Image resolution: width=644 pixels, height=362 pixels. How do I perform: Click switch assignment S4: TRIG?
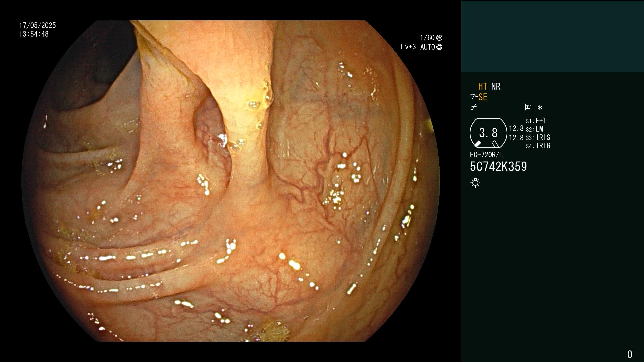(538, 146)
